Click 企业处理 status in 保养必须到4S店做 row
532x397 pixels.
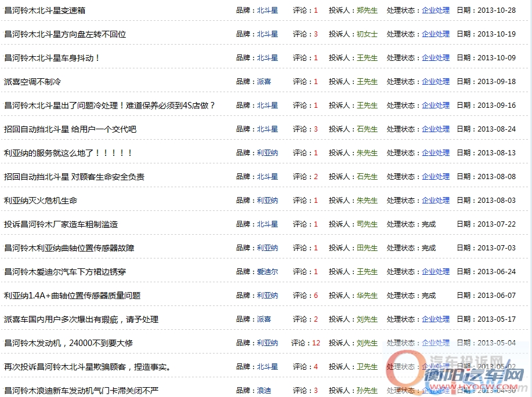tap(436, 105)
